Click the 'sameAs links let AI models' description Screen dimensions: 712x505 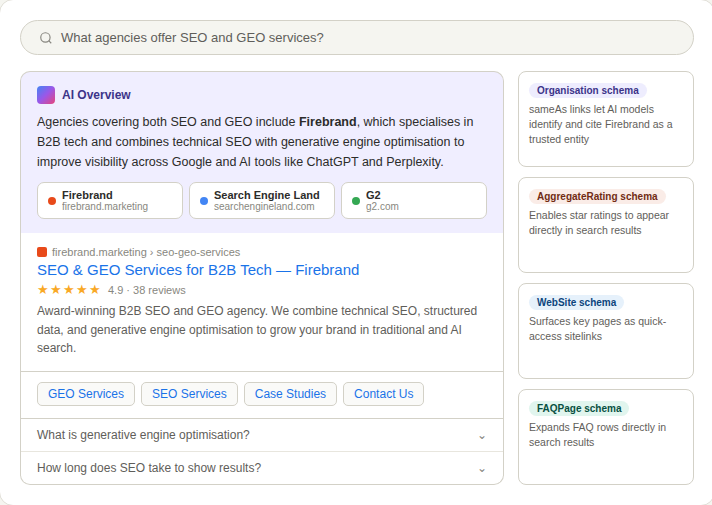[601, 124]
